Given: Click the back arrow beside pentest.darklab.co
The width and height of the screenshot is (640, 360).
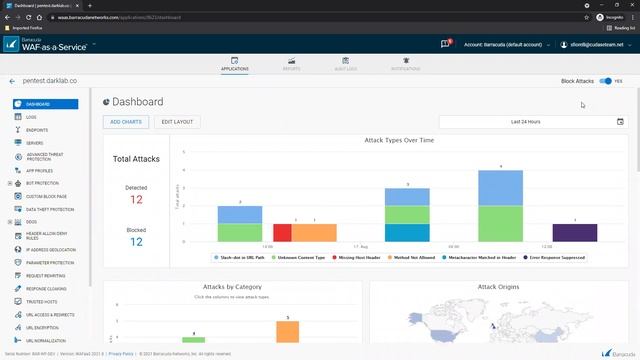Looking at the screenshot, I should coord(12,81).
